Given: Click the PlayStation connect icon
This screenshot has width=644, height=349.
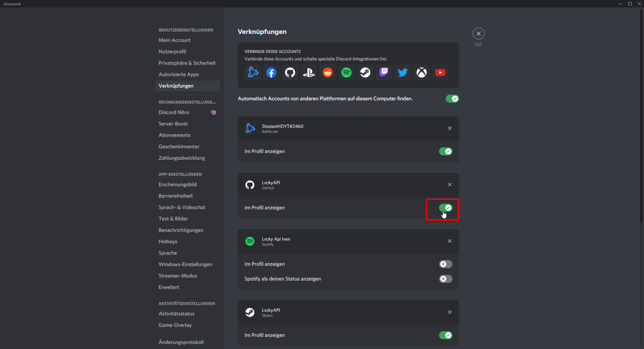Looking at the screenshot, I should 309,72.
